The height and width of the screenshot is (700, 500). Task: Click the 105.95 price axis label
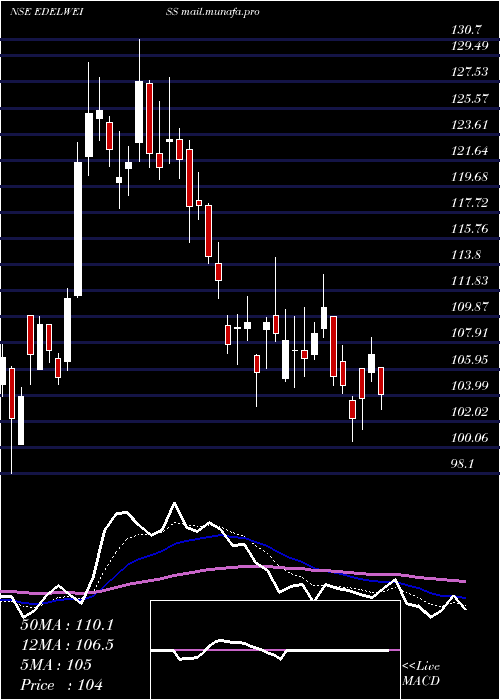click(x=470, y=360)
